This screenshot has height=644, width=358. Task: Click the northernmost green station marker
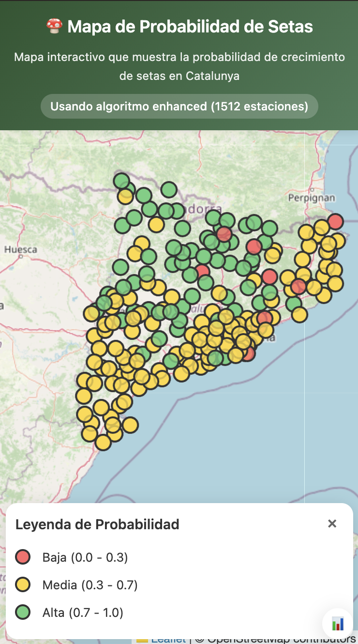point(121,181)
